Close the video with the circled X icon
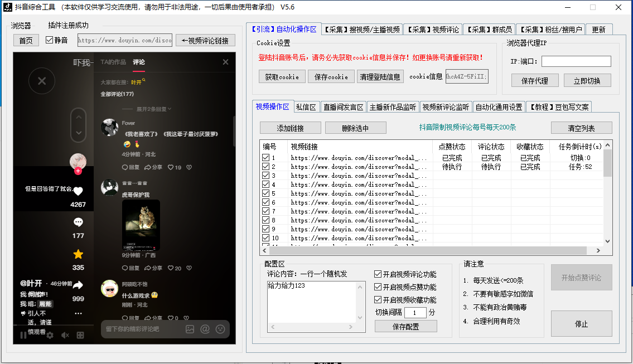Viewport: 633px width, 364px height. (42, 81)
